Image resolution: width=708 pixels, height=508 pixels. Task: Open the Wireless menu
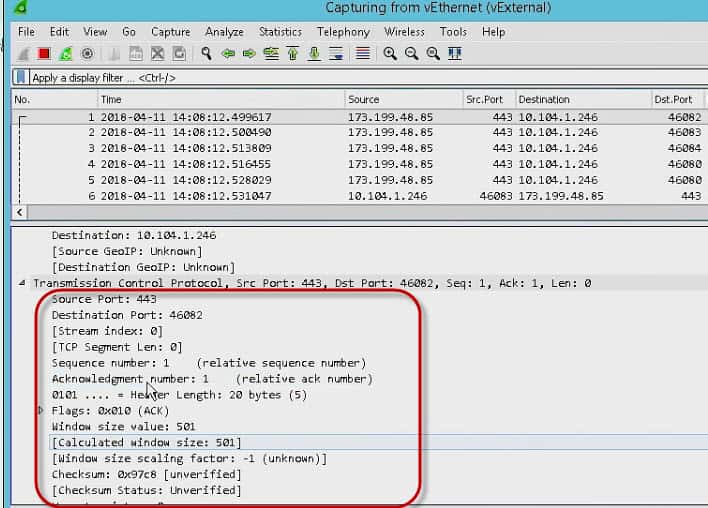pos(404,32)
